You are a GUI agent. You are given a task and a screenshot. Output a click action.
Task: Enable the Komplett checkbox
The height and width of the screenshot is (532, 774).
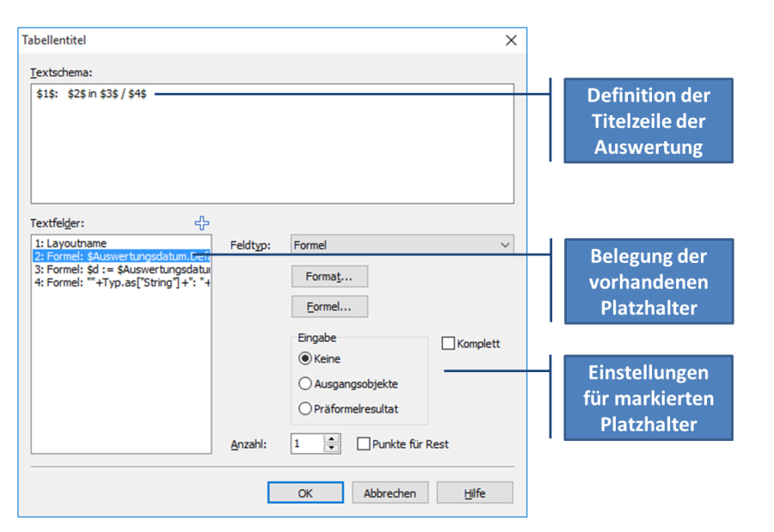click(x=448, y=344)
